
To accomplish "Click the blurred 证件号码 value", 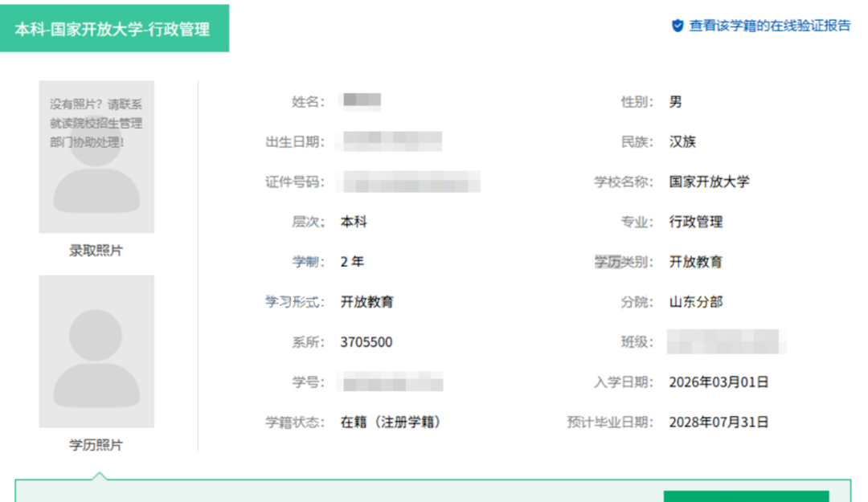I will (411, 182).
